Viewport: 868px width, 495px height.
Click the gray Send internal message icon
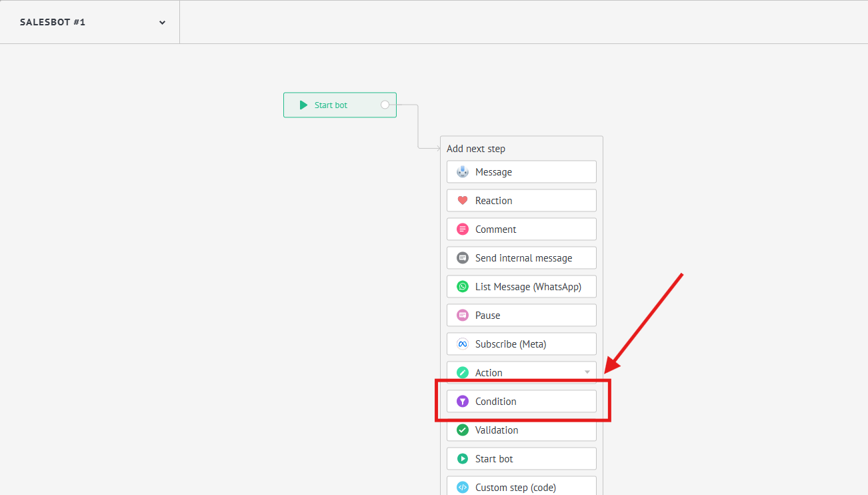[462, 258]
